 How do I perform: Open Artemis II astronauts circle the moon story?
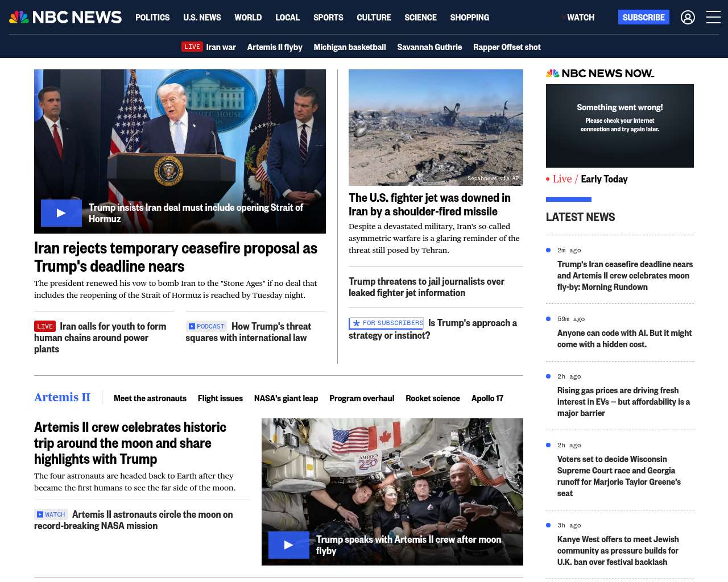[x=134, y=520]
